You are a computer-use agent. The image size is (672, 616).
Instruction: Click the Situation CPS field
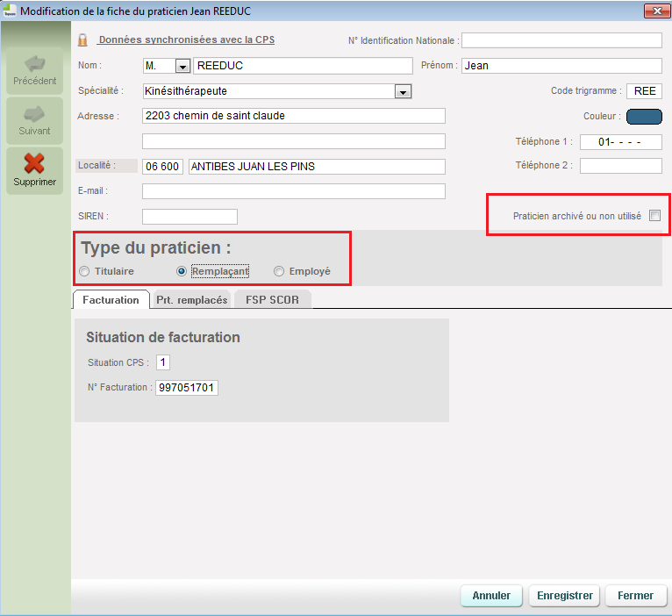(163, 362)
